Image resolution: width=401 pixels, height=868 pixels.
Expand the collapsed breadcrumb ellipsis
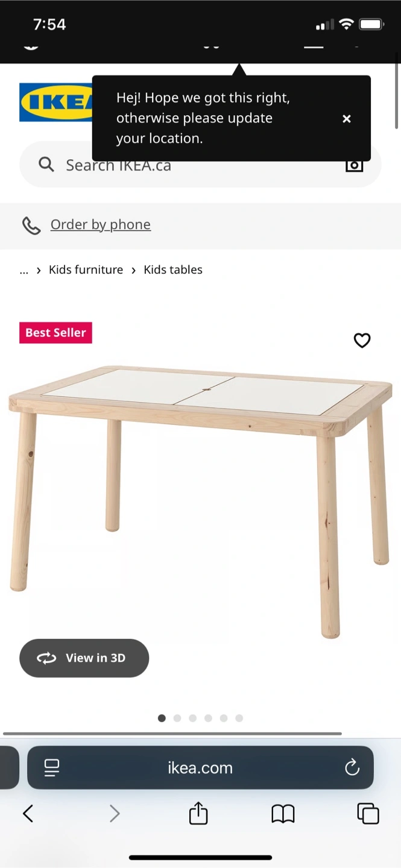24,270
